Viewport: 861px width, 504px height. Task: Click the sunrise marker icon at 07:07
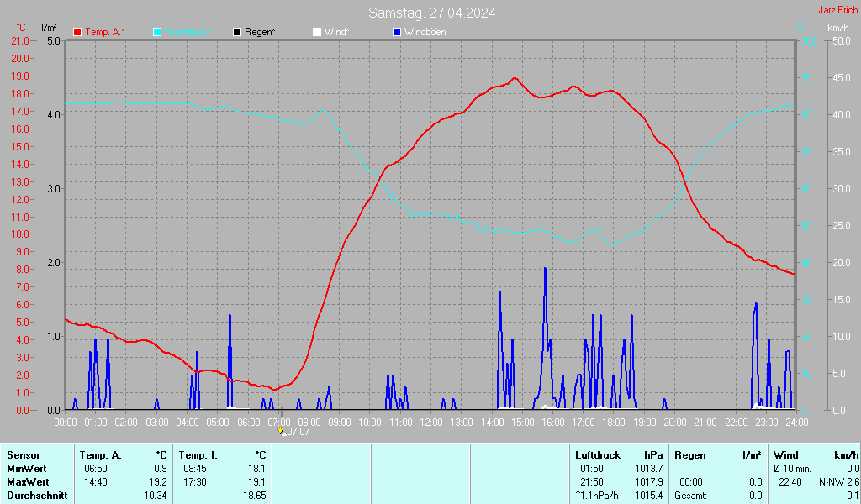click(283, 431)
